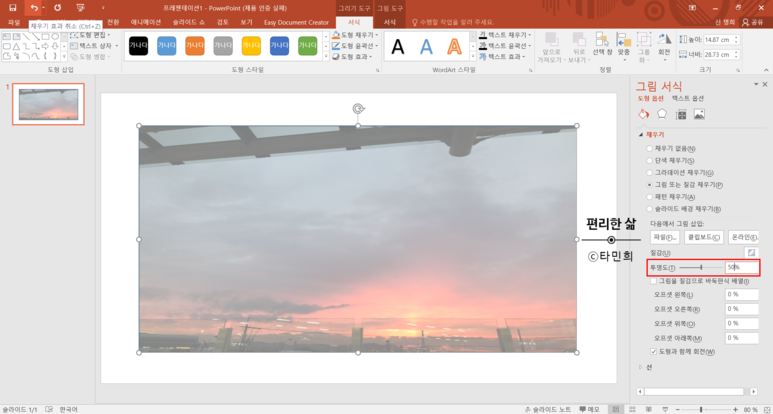Check 그림을 질감으로 바둑판식 배열 checkbox

click(x=653, y=281)
